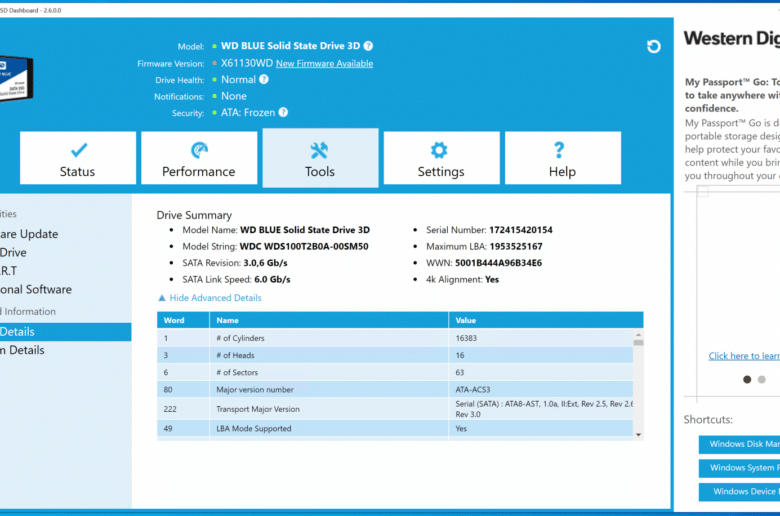Click the Performance gauge icon

(x=199, y=150)
